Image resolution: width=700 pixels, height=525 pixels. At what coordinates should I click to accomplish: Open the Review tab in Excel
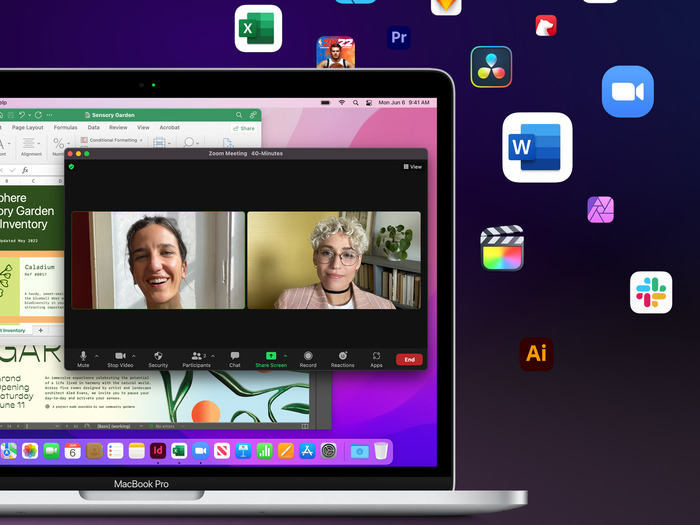click(118, 127)
